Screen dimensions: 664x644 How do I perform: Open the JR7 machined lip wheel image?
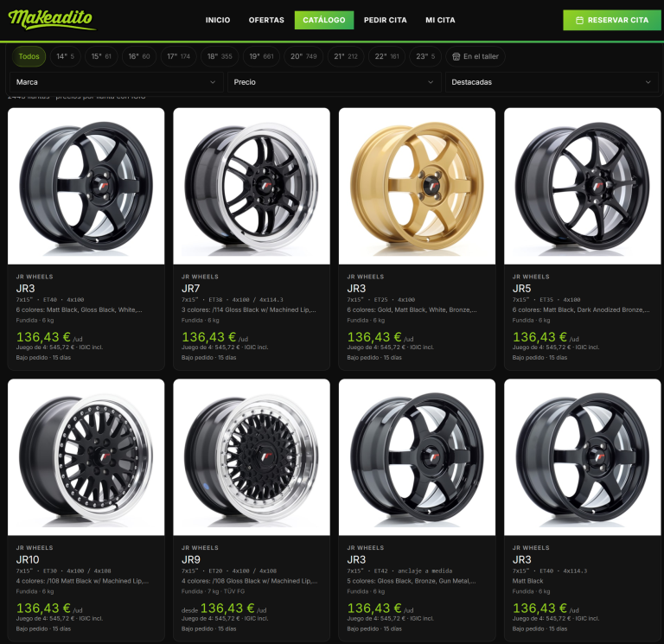point(252,186)
